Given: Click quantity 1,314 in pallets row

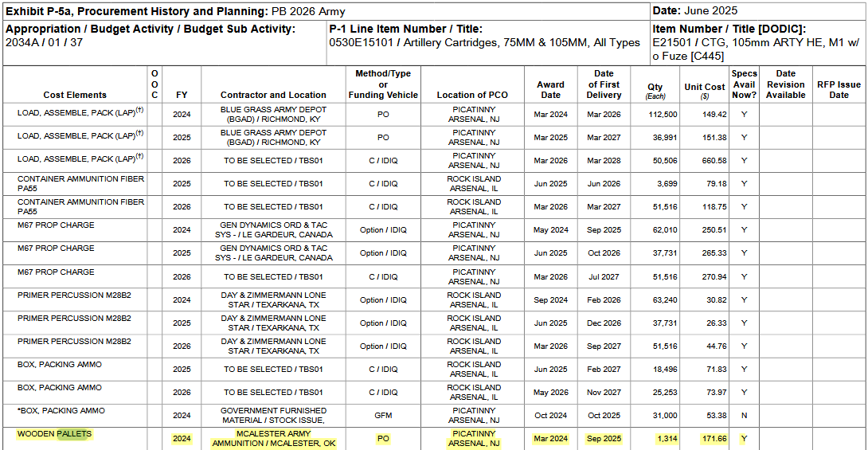Looking at the screenshot, I should point(667,438).
